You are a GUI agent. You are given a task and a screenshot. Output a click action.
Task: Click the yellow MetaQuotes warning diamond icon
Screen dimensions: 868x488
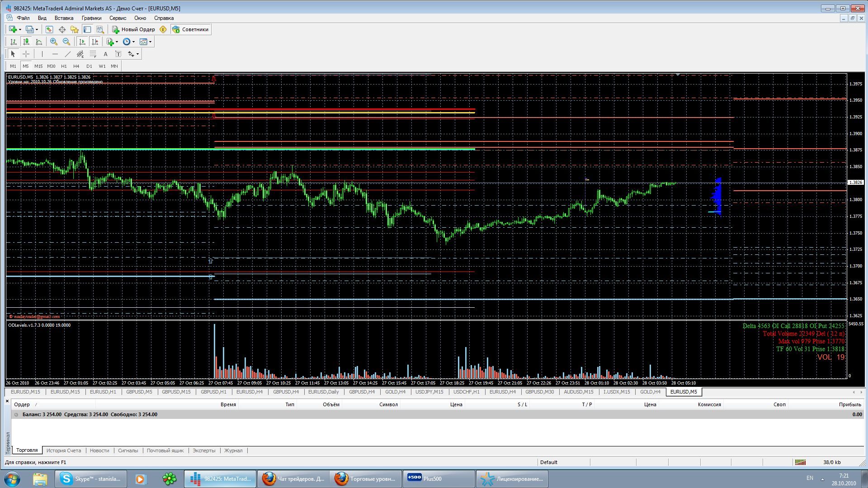tap(163, 29)
